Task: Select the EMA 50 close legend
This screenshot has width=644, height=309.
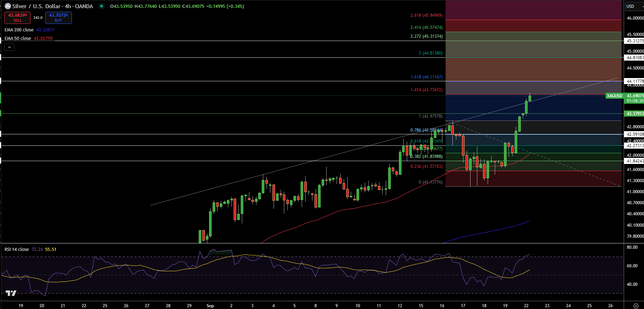Action: coord(18,38)
